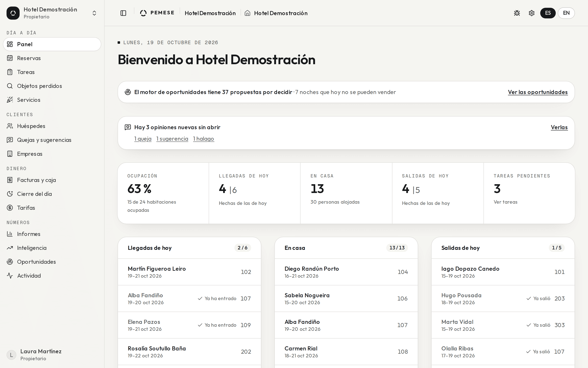Viewport: 588px width, 368px height.
Task: Switch language to ES
Action: (548, 13)
